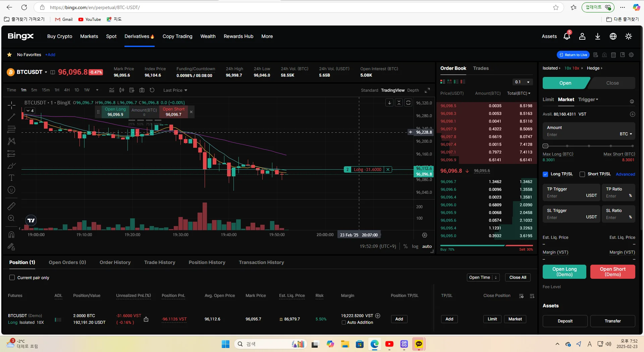The width and height of the screenshot is (644, 352).
Task: Open the Copy Trading menu
Action: click(x=177, y=36)
